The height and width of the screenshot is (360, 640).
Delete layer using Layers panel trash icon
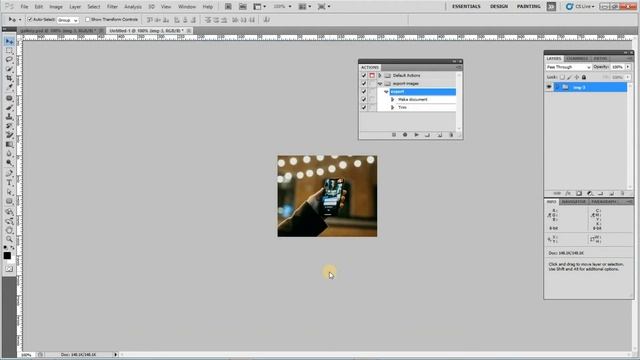622,193
